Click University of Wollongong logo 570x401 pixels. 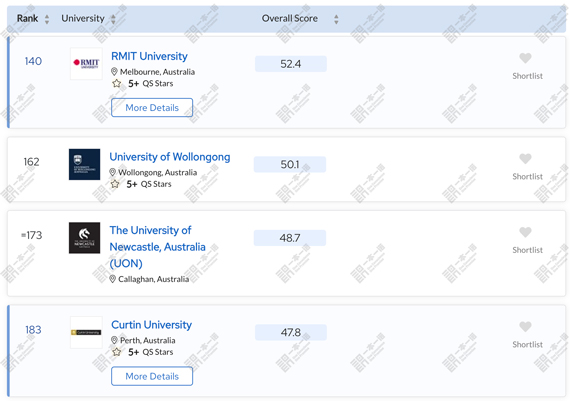(x=84, y=164)
